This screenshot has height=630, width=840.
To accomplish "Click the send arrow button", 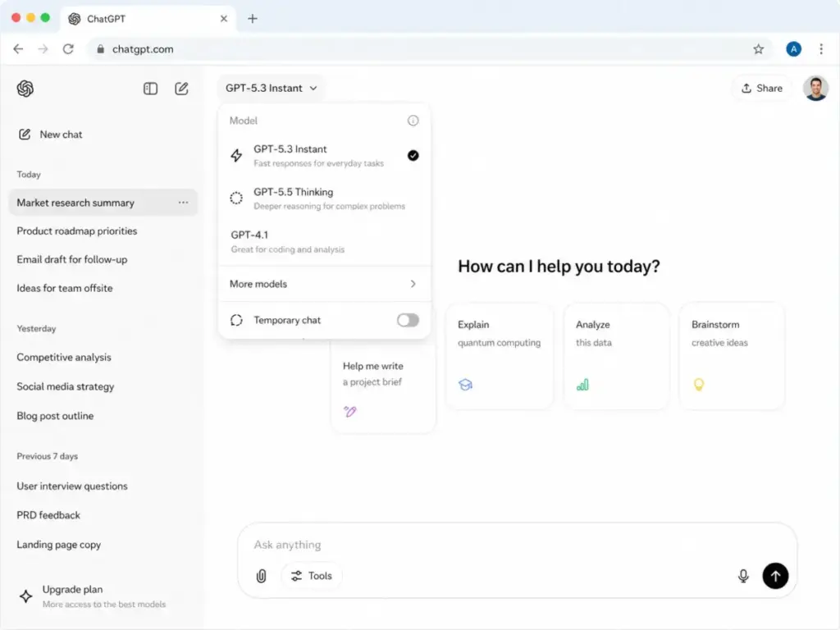I will (x=775, y=576).
